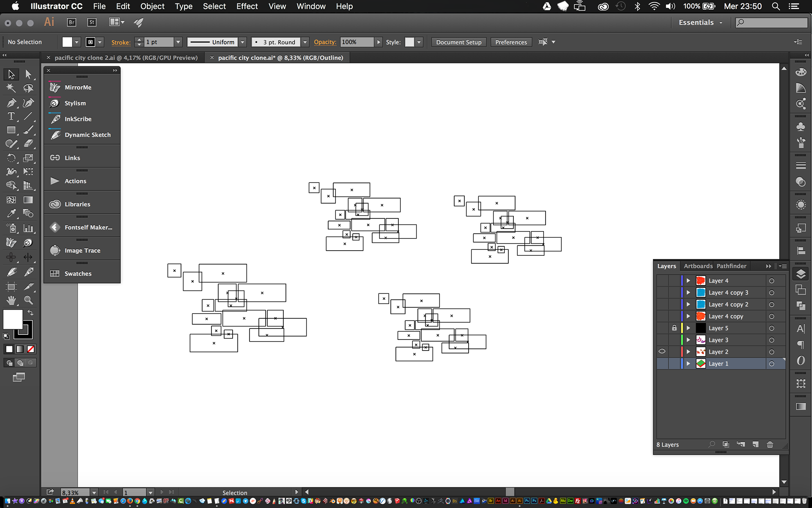Open Uniform variable width profile dropdown
Image resolution: width=812 pixels, height=508 pixels.
tap(243, 42)
